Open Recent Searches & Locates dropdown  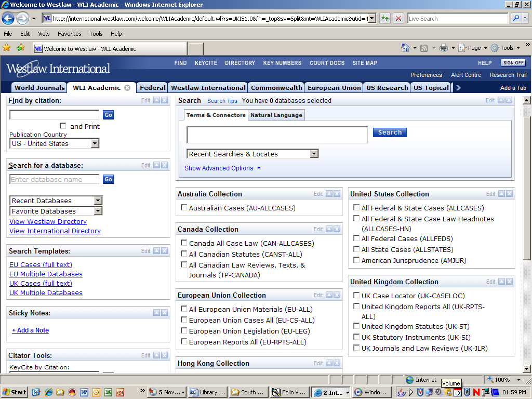click(x=314, y=154)
